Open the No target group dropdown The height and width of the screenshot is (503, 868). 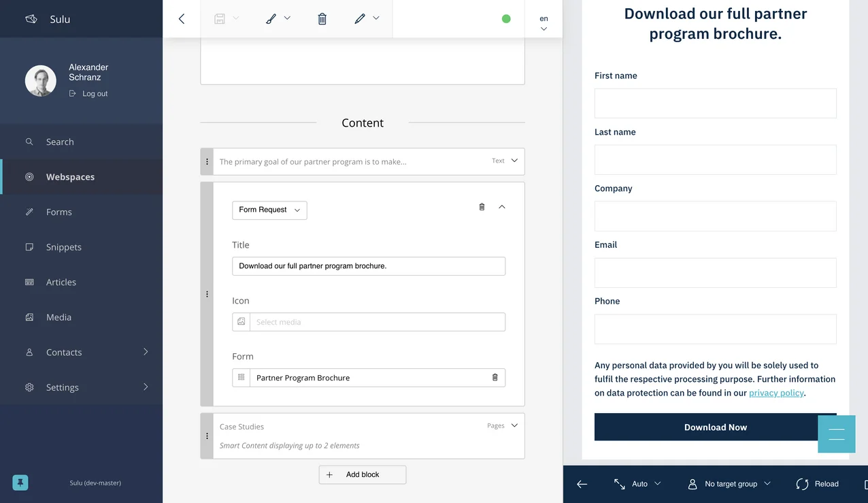pos(729,484)
